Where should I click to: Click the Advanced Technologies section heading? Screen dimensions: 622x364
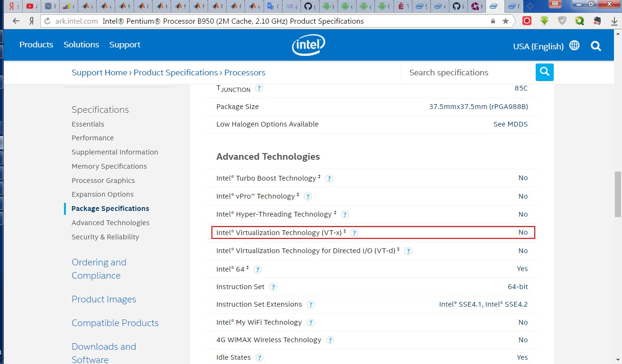(268, 157)
